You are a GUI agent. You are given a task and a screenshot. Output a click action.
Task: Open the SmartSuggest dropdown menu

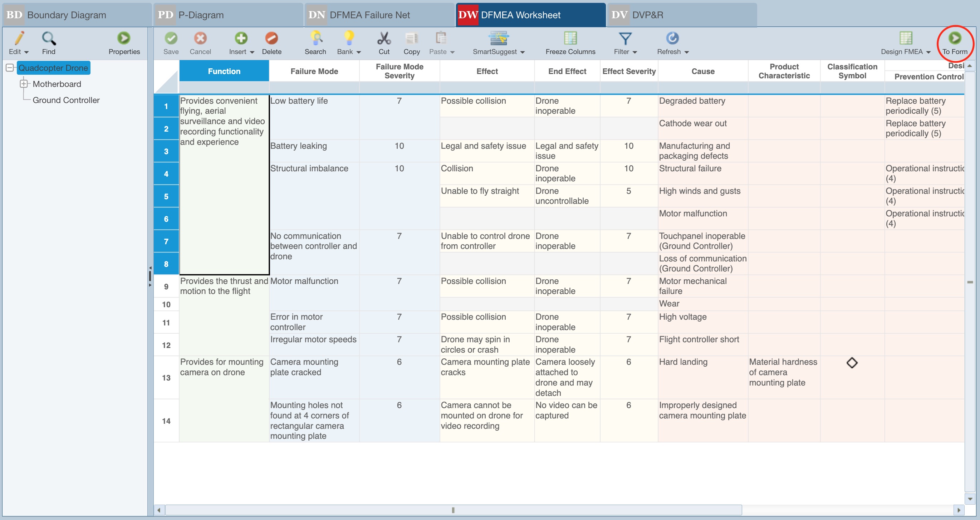[x=522, y=52]
